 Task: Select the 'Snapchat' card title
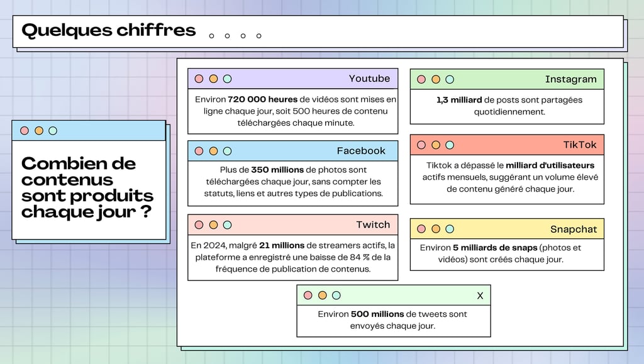click(x=574, y=229)
